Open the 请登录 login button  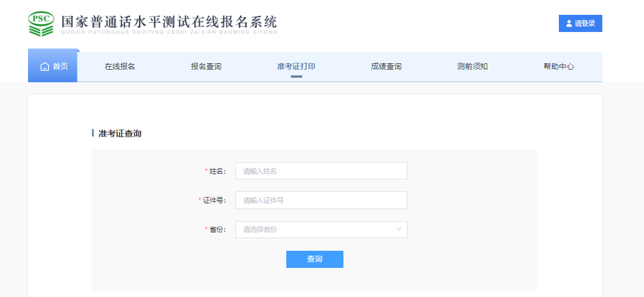point(581,23)
